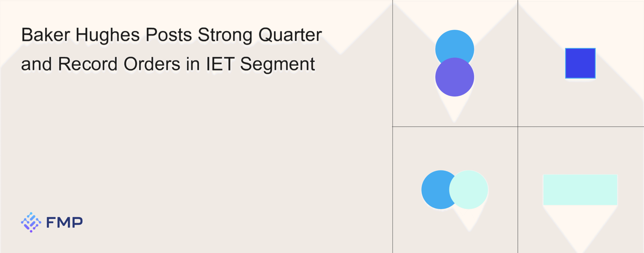Click the white triangle under the pale cyan circle
The image size is (644, 253).
469,219
